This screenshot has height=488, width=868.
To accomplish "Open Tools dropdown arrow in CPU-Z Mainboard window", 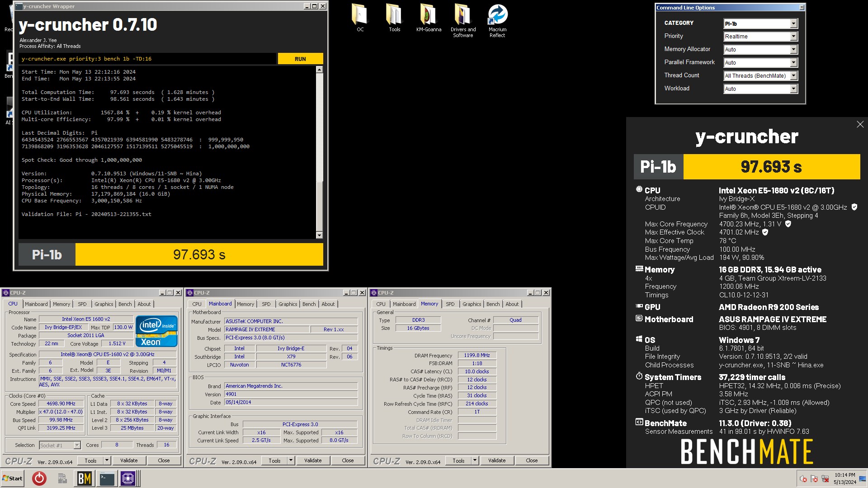I will pos(291,460).
